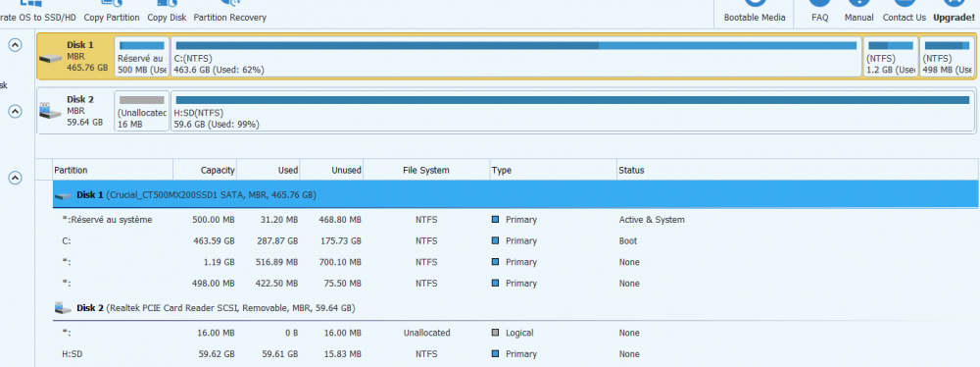Click the 468.80 MB unused value
This screenshot has height=367, width=980.
339,220
